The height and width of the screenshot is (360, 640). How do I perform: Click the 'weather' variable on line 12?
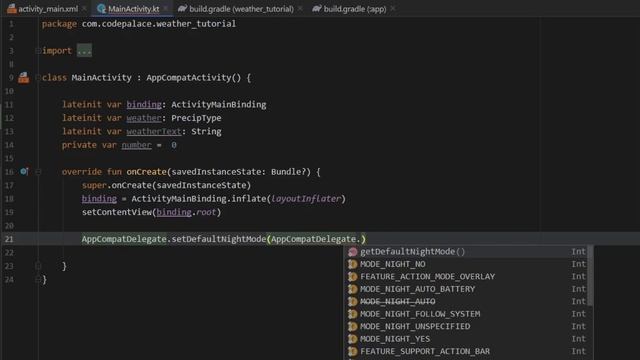pyautogui.click(x=144, y=118)
